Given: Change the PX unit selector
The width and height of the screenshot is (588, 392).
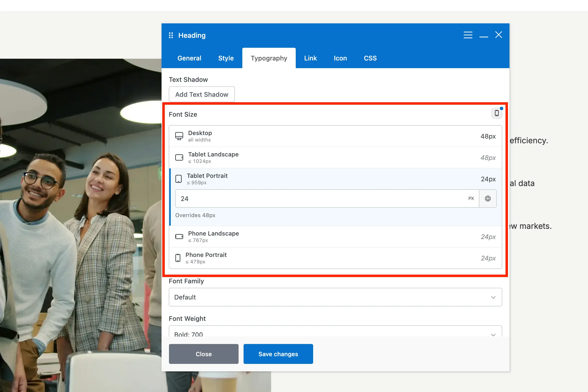Looking at the screenshot, I should tap(471, 198).
